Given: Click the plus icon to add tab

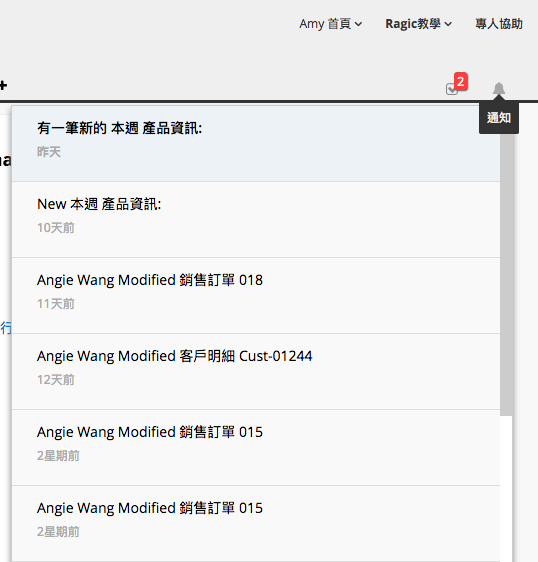Looking at the screenshot, I should click(3, 85).
